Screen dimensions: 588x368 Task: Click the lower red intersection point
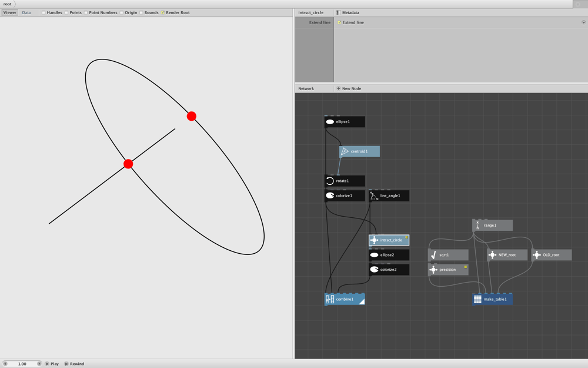click(128, 164)
